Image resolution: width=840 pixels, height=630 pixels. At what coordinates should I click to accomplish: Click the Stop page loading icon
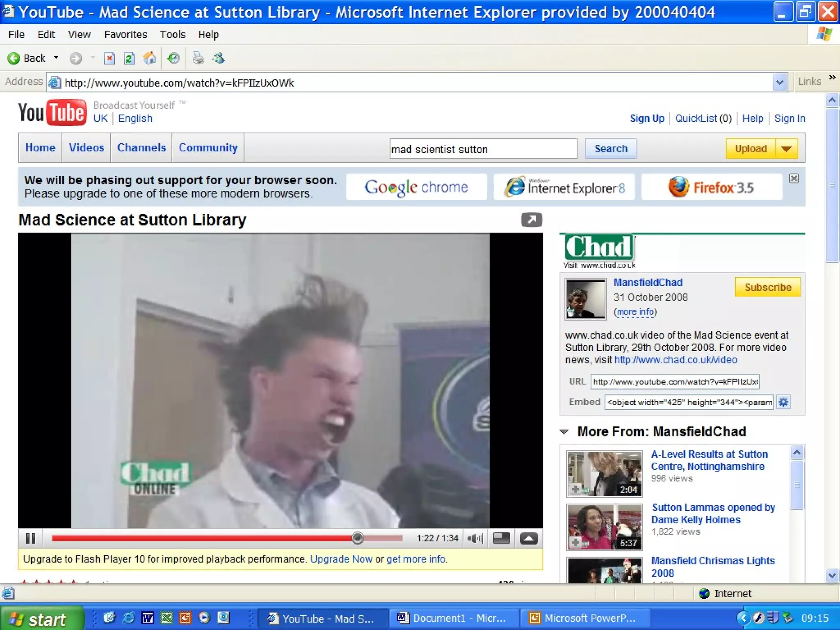pos(109,59)
